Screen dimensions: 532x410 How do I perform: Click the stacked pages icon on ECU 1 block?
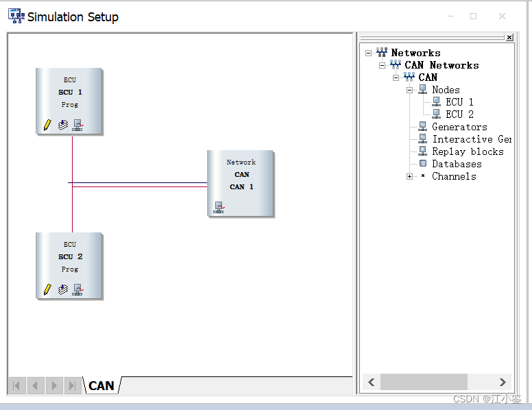(63, 125)
